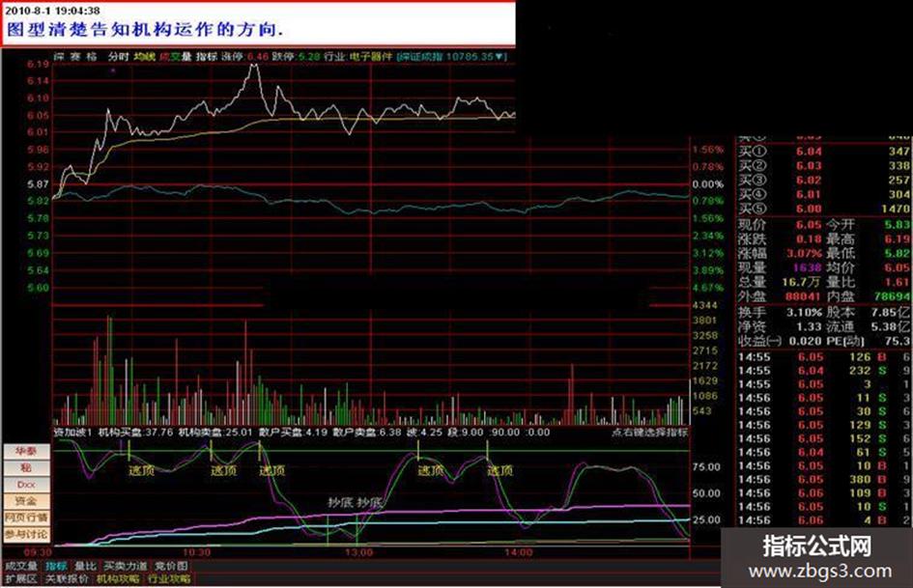Click the 10:30 time axis label
The height and width of the screenshot is (588, 913).
pos(196,551)
